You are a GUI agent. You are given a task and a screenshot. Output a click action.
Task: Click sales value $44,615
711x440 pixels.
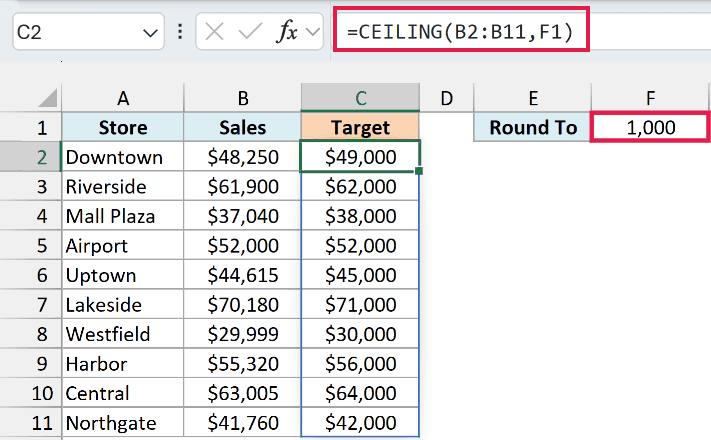243,274
